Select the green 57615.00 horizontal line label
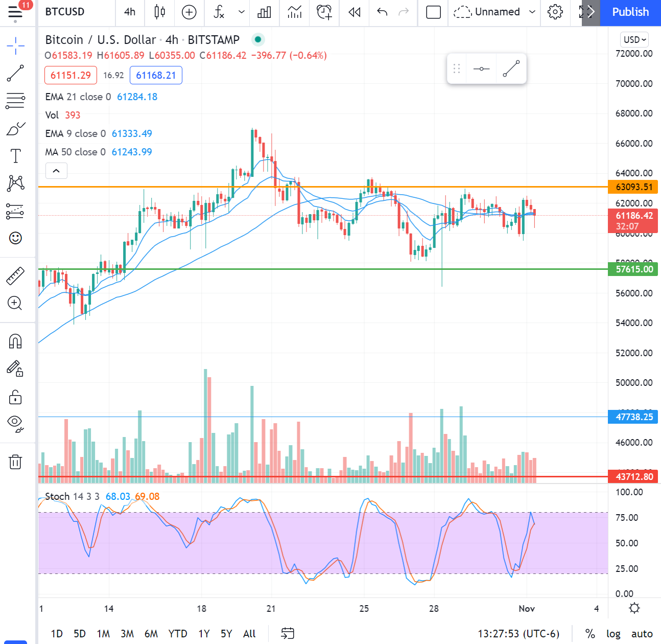The height and width of the screenshot is (644, 661). (x=633, y=269)
